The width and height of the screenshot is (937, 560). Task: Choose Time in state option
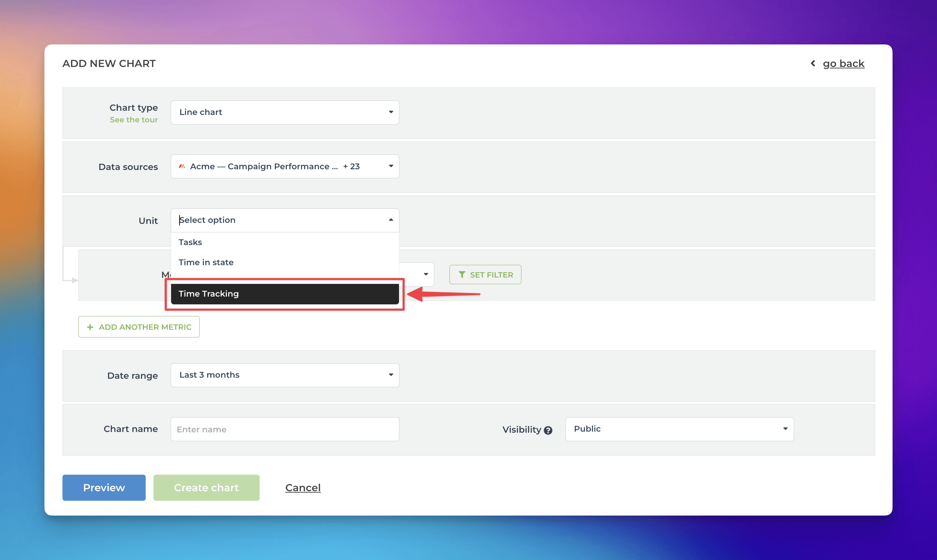(206, 262)
